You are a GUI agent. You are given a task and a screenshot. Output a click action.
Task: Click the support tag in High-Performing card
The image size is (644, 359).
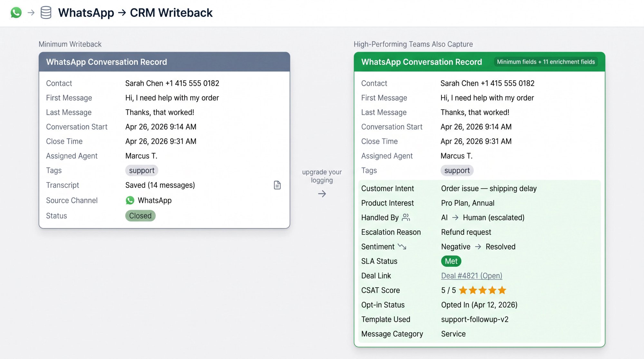[x=457, y=170]
